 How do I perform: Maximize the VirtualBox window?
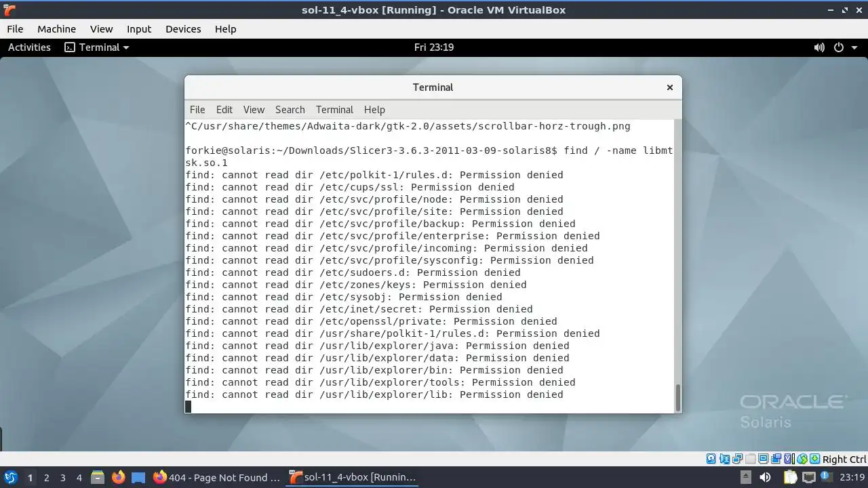845,10
